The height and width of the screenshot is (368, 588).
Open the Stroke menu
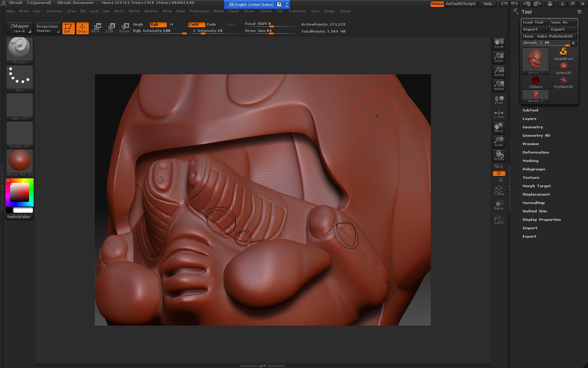tap(249, 11)
